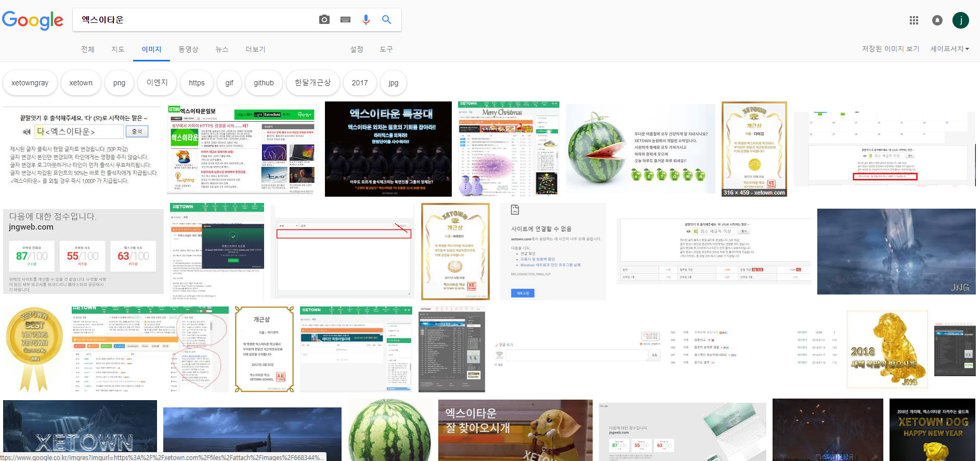Open the whole striped watermelon image

click(390, 430)
